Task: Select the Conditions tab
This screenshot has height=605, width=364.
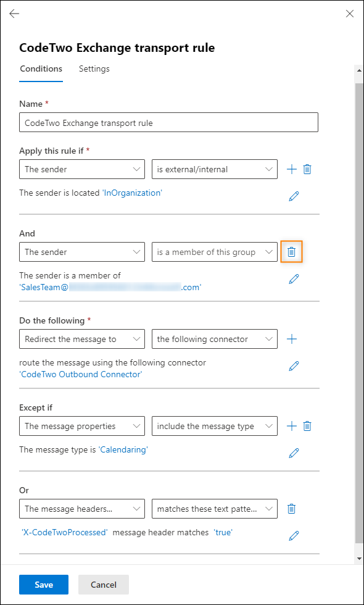Action: 41,69
